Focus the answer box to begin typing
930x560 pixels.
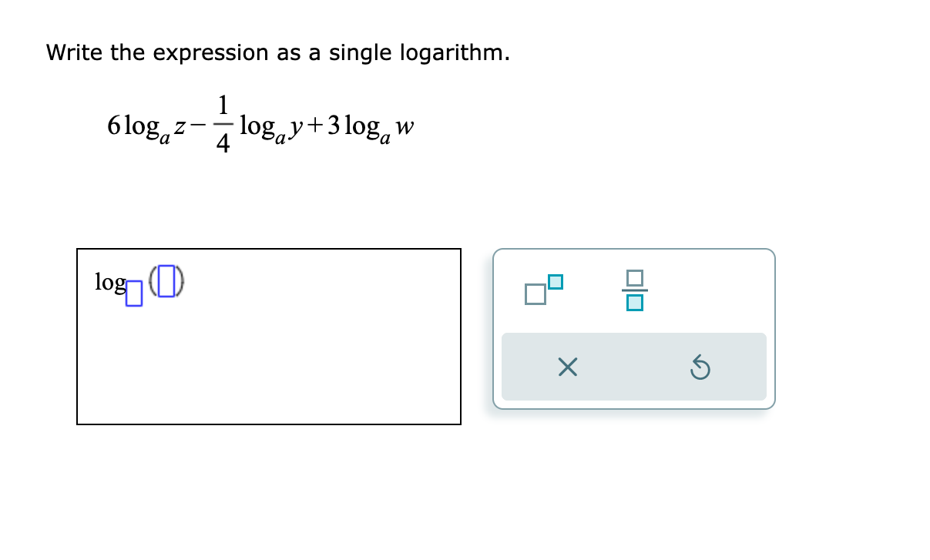(270, 339)
